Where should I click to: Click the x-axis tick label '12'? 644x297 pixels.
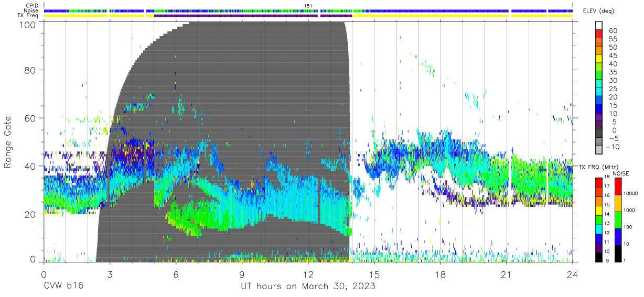coord(308,274)
